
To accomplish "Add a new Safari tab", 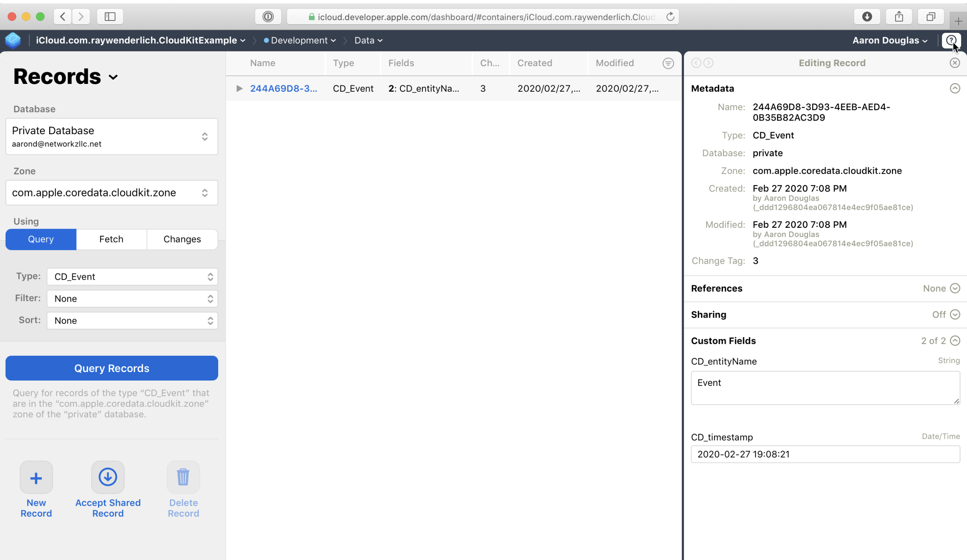I will pyautogui.click(x=958, y=21).
